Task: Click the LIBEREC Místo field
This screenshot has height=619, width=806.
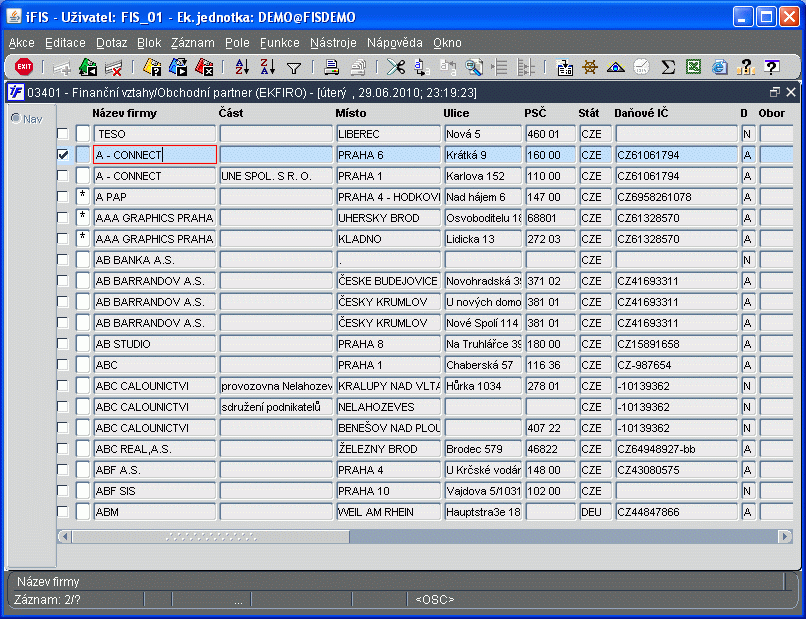Action: [389, 134]
